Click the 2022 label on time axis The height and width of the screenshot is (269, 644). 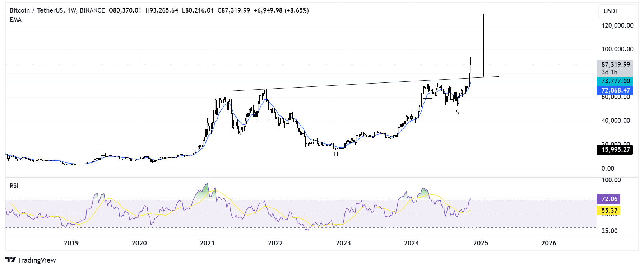tap(275, 243)
